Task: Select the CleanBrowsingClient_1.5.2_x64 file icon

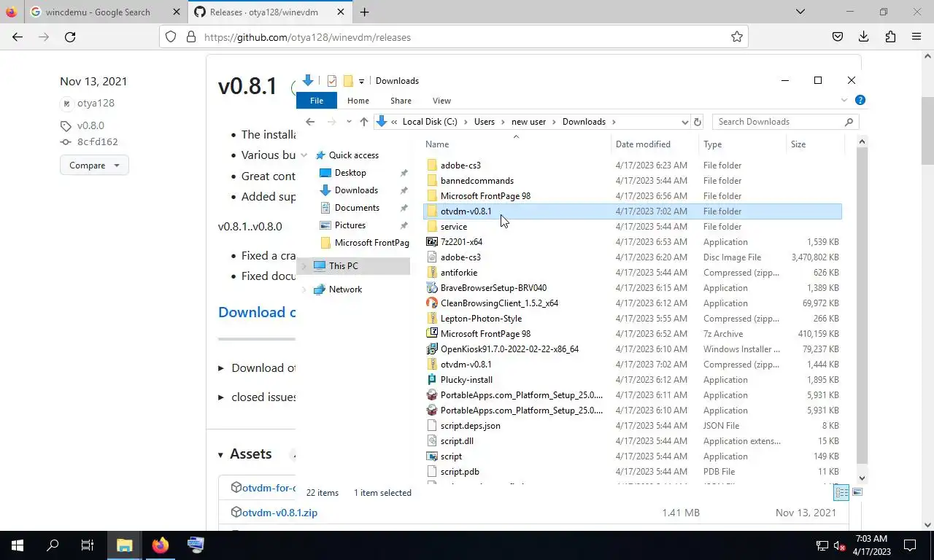Action: tap(432, 303)
